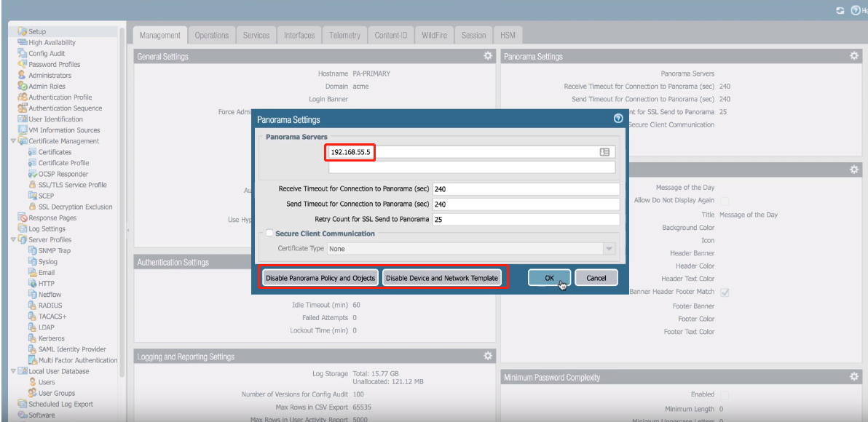This screenshot has width=868, height=422.
Task: Click the Receive Timeout input field
Action: pyautogui.click(x=525, y=189)
